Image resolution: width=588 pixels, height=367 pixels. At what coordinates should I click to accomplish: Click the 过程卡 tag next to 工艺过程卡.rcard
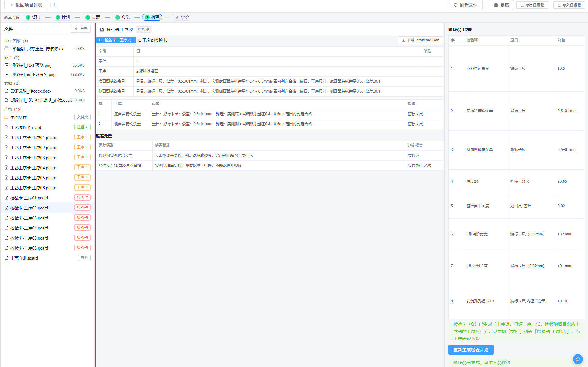(x=83, y=127)
